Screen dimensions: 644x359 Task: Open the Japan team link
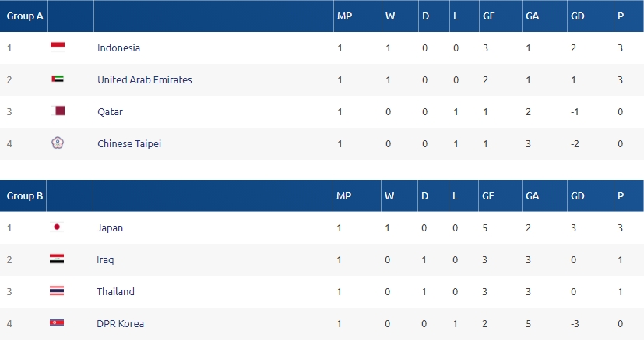click(110, 227)
